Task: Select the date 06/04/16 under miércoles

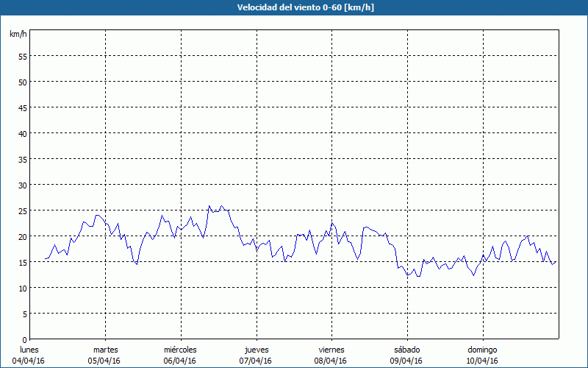Action: pos(180,361)
